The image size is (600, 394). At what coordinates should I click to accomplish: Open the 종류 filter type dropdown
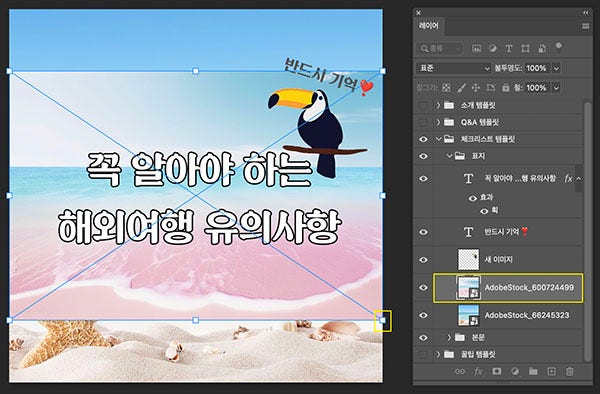pos(440,49)
